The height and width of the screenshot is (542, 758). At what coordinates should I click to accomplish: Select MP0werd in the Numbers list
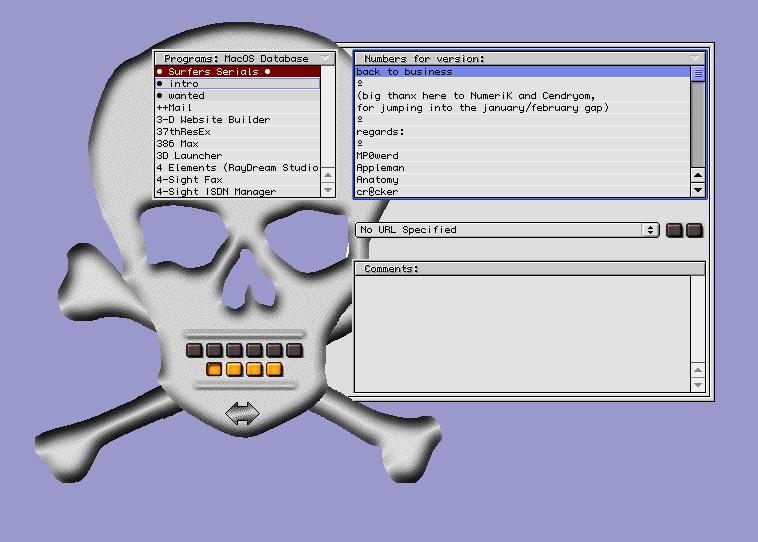523,156
